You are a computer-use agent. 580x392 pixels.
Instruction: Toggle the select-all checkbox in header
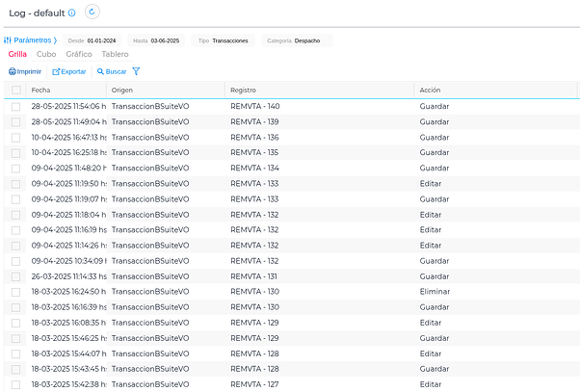tap(16, 90)
